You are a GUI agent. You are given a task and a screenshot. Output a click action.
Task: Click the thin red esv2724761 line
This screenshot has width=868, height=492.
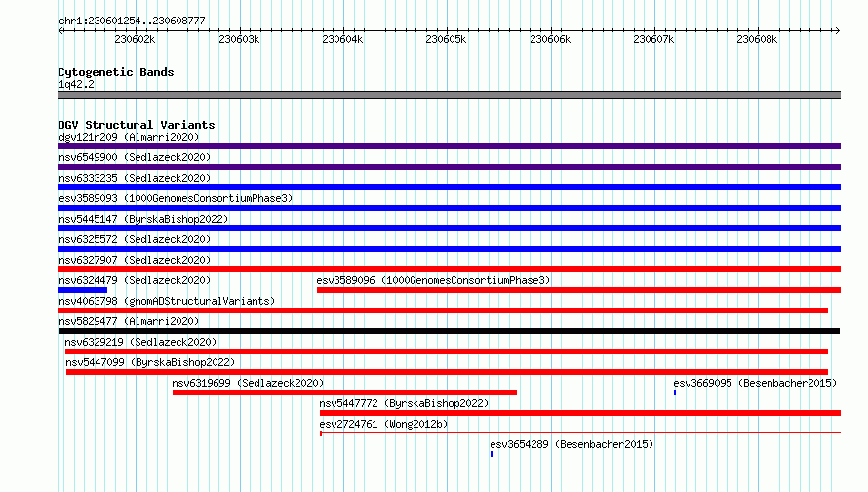click(580, 433)
